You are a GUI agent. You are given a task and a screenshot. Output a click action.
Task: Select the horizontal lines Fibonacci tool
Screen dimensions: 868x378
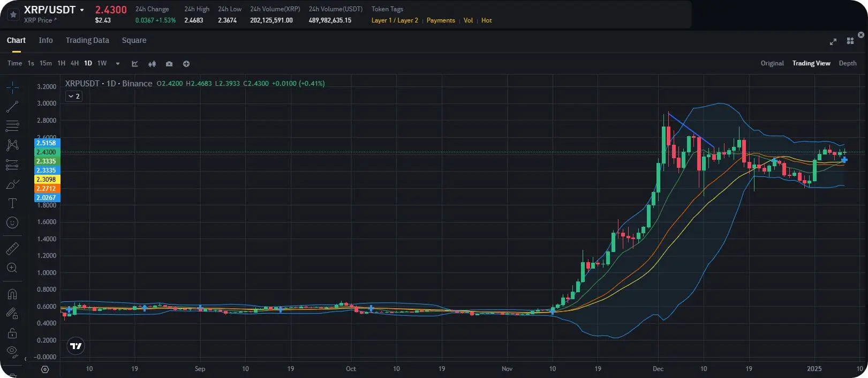click(12, 126)
